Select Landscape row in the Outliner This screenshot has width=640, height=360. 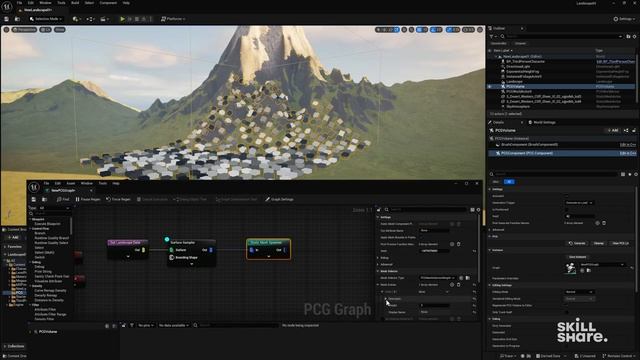561,82
